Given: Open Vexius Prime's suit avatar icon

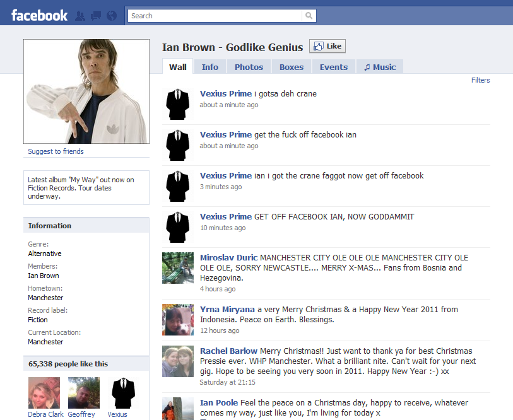Looking at the screenshot, I should point(177,105).
